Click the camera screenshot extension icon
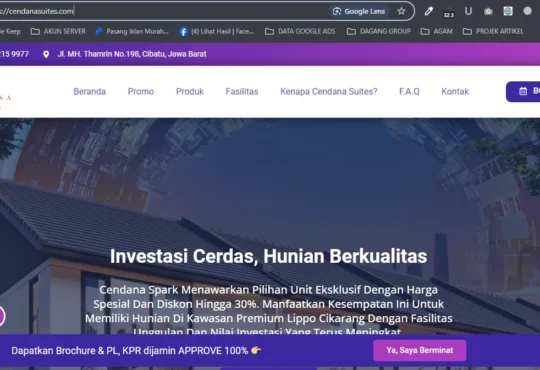This screenshot has height=370, width=540. [x=488, y=11]
